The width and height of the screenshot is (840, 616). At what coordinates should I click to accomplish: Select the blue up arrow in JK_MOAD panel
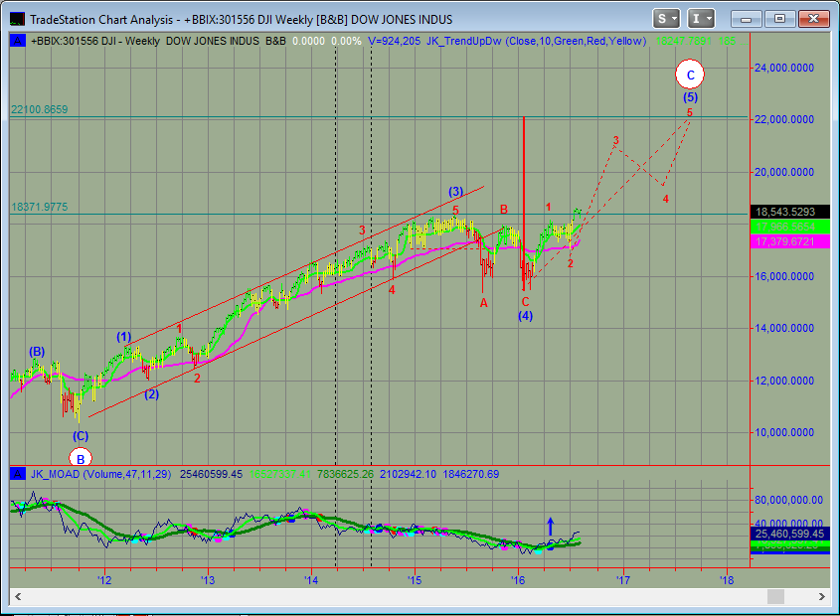point(550,527)
